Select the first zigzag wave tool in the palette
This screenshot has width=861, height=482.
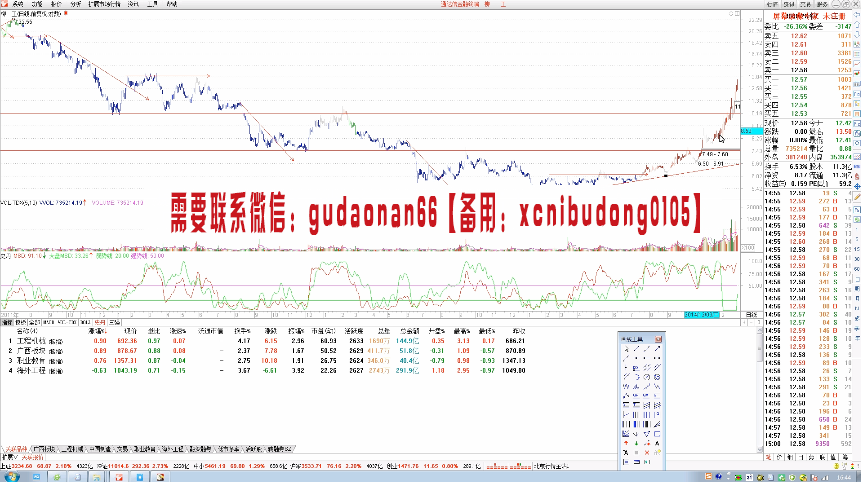[x=626, y=386]
